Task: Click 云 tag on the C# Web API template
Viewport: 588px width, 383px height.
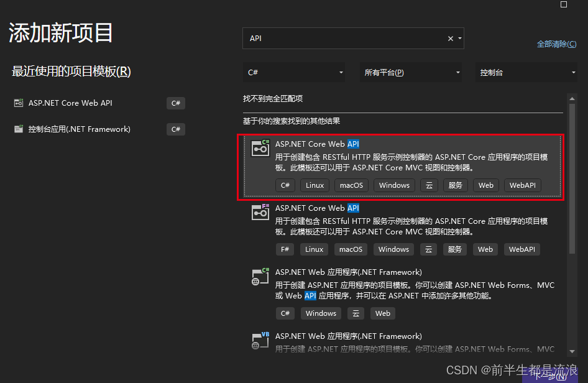Action: coord(429,185)
